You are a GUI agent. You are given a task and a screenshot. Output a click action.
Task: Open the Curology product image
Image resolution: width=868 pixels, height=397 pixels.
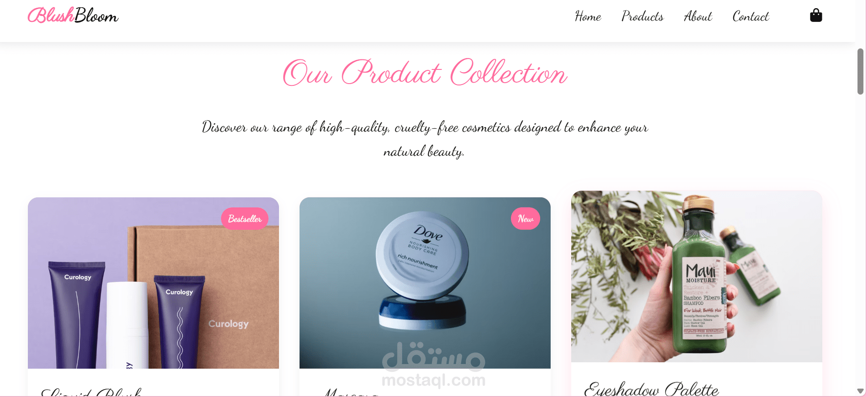(153, 283)
